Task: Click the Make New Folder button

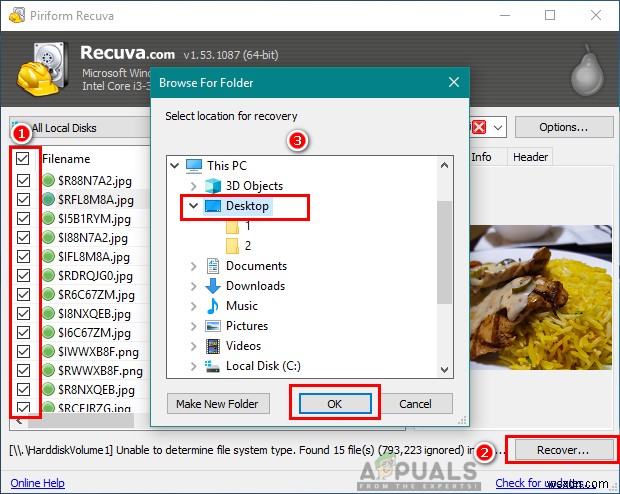Action: point(218,404)
